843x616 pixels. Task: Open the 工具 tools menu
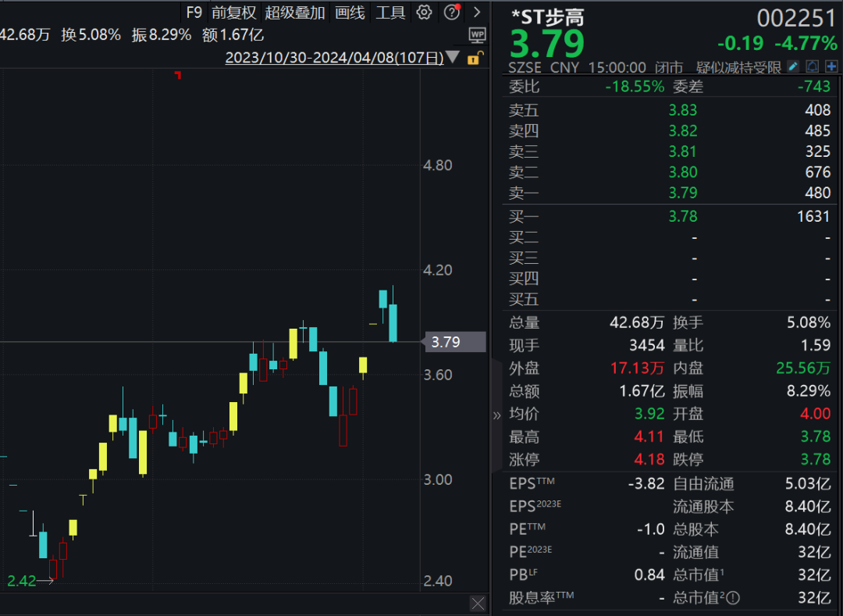tap(390, 12)
